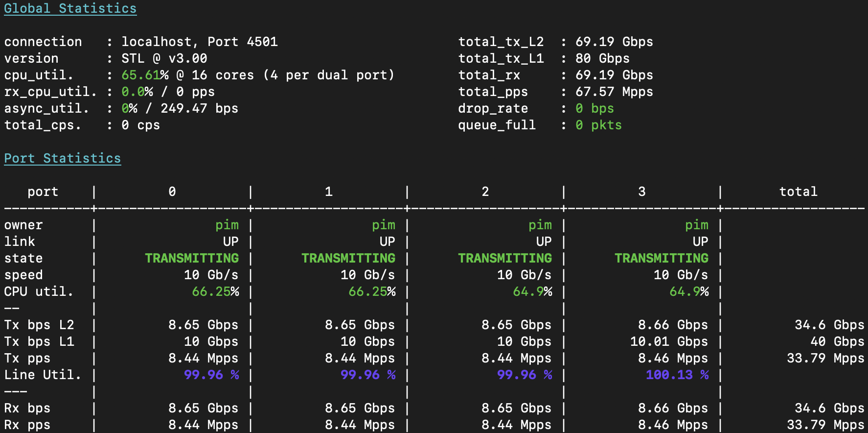Image resolution: width=868 pixels, height=433 pixels.
Task: Click the Global Statistics heading link
Action: (70, 9)
